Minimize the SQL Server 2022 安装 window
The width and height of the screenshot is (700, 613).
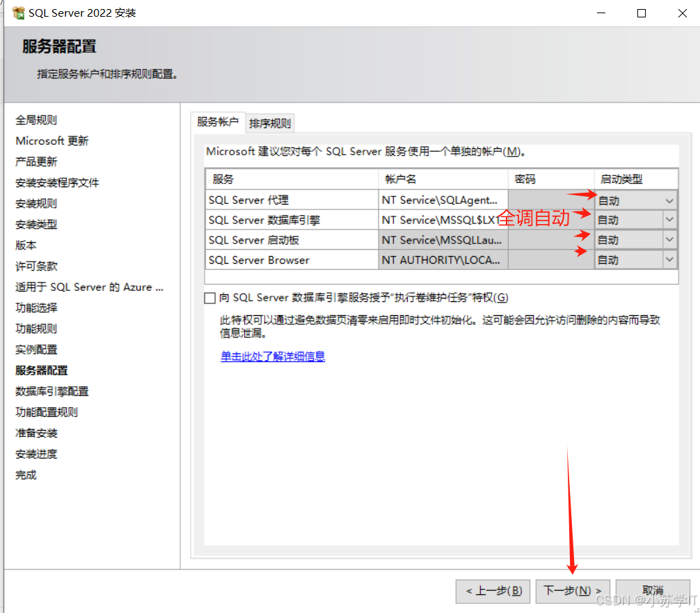[601, 13]
